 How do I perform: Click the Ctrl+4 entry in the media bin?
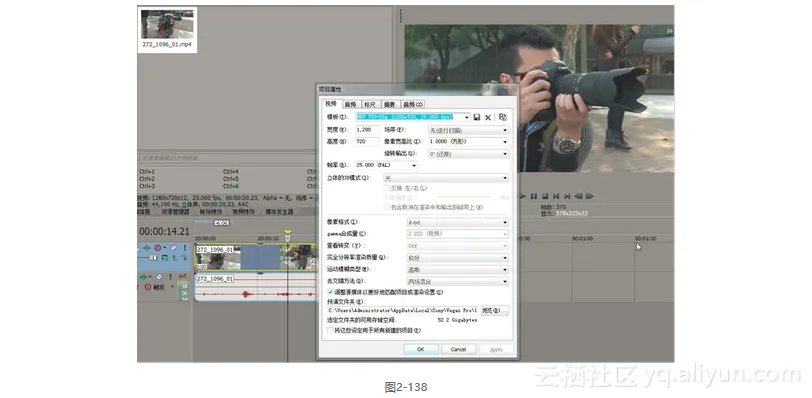231,171
